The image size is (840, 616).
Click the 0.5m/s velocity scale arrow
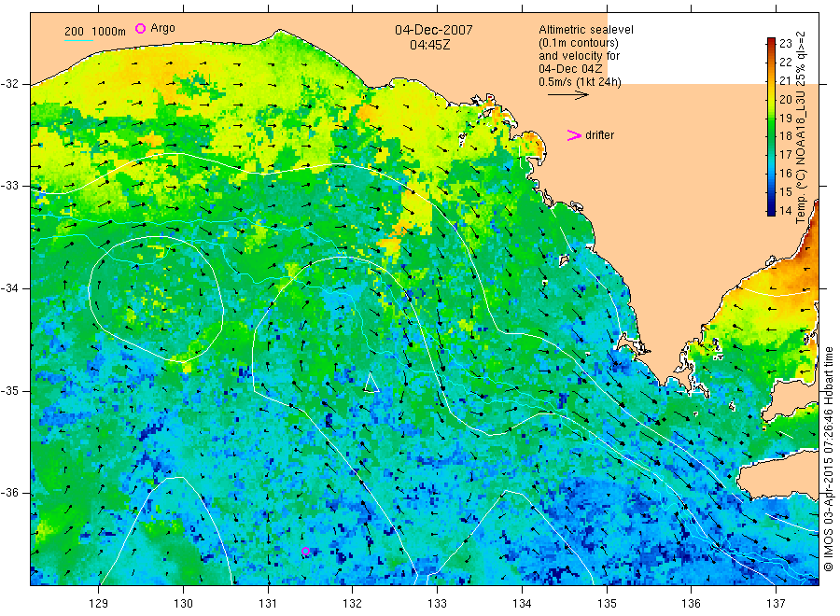567,95
